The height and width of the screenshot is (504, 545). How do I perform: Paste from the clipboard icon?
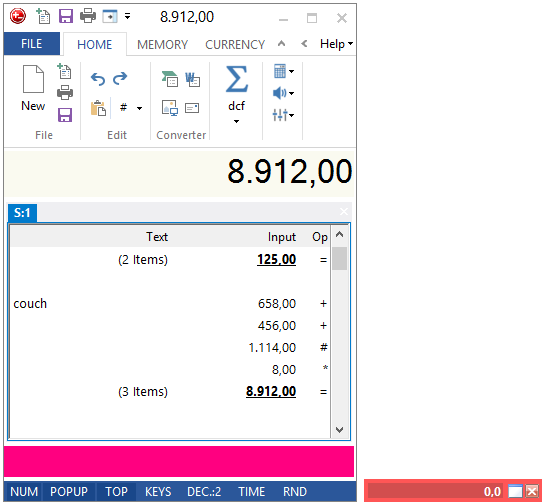pos(98,108)
